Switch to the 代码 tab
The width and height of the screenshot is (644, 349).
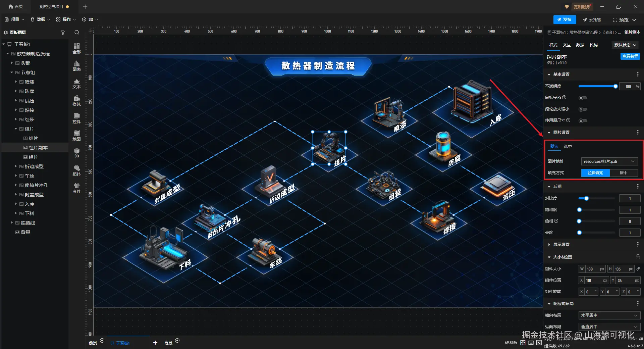[x=593, y=45]
